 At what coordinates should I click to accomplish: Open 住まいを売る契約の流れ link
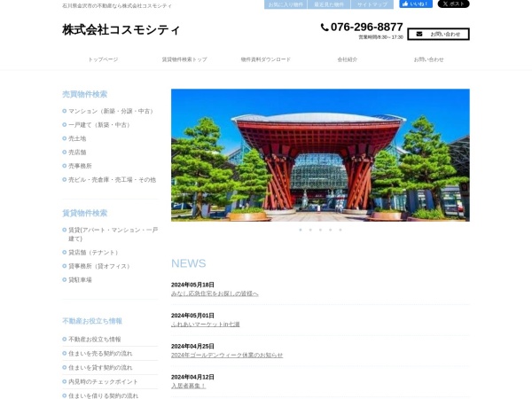click(x=100, y=354)
